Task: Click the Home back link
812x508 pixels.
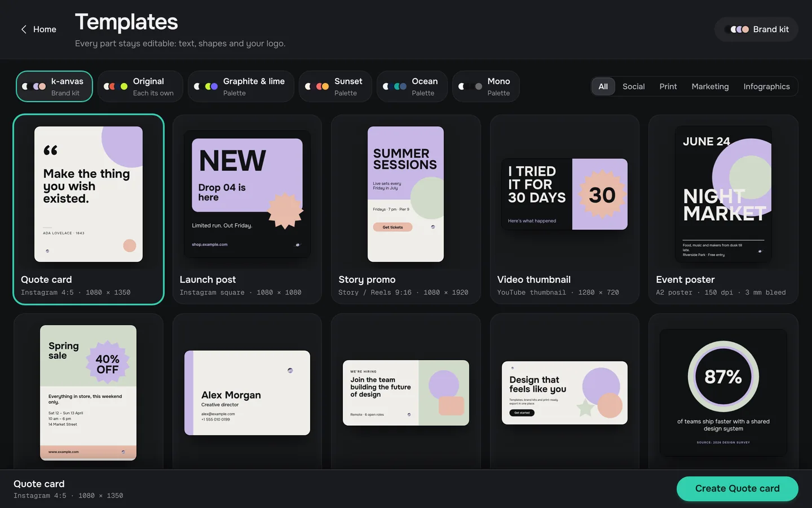Action: pyautogui.click(x=38, y=29)
